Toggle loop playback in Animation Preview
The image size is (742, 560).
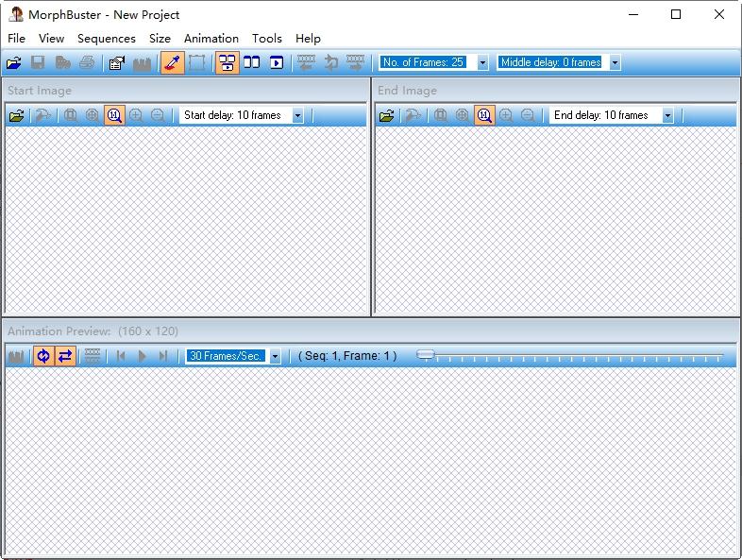point(43,356)
